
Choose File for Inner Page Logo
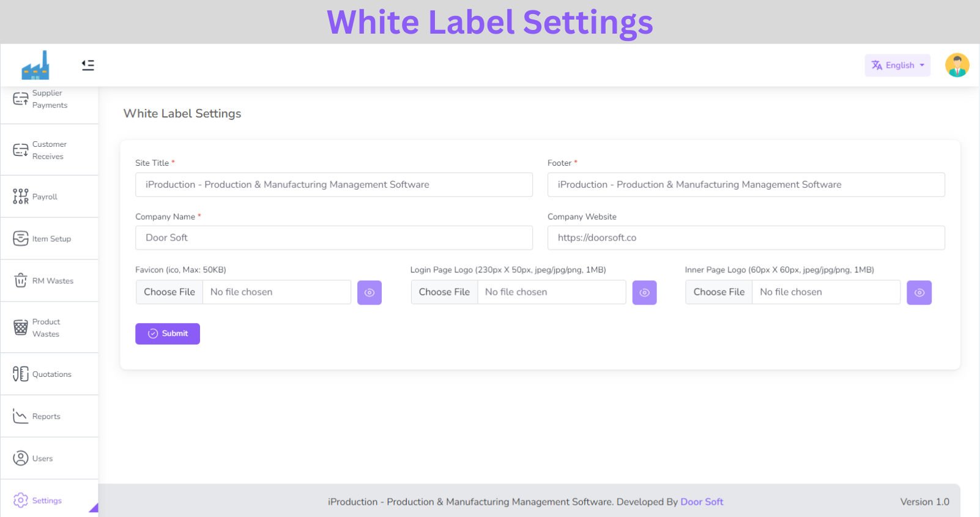[x=719, y=292]
